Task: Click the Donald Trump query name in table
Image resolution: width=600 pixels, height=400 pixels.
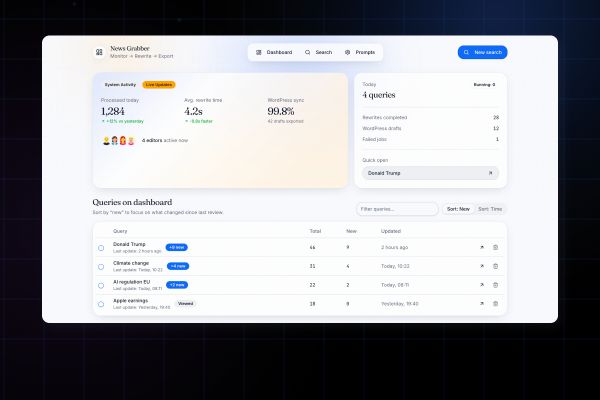Action: pyautogui.click(x=129, y=244)
